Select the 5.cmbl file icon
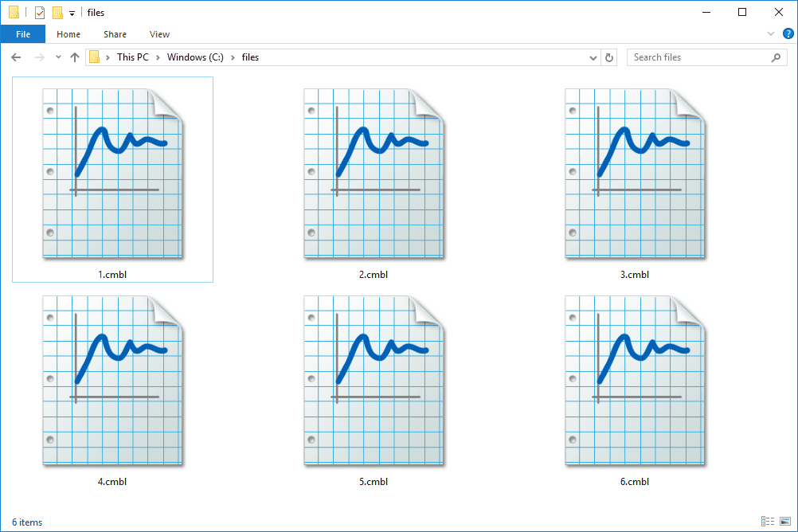This screenshot has height=532, width=798. tap(374, 381)
